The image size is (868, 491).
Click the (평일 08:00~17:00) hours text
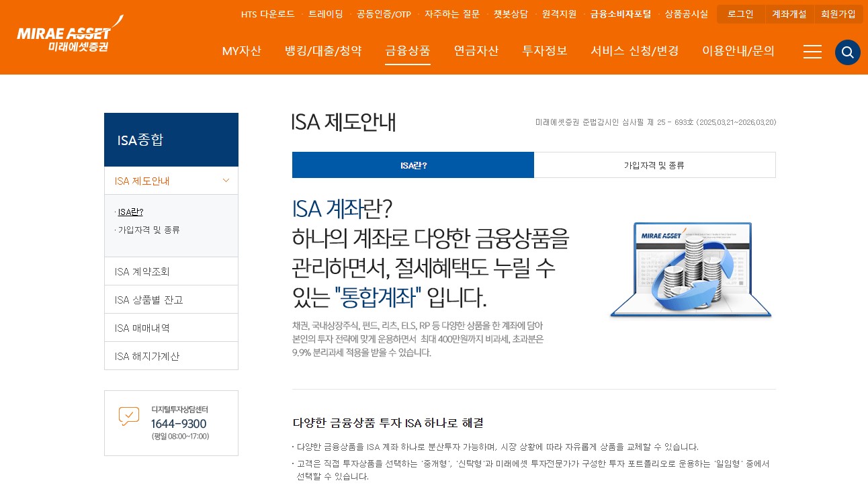coord(180,437)
